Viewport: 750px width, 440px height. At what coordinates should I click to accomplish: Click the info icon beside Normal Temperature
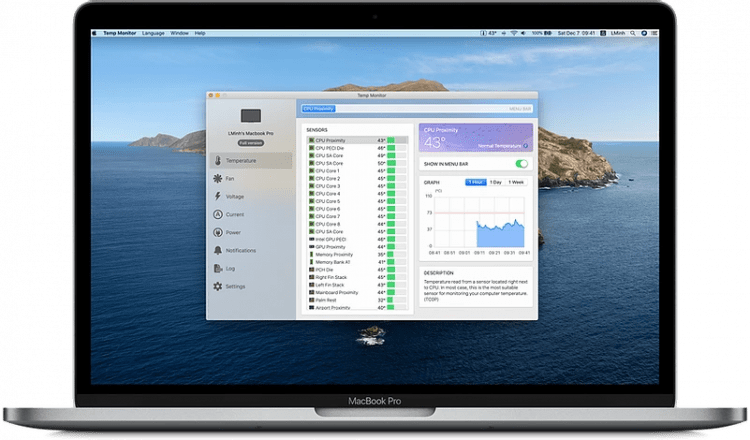[x=527, y=146]
